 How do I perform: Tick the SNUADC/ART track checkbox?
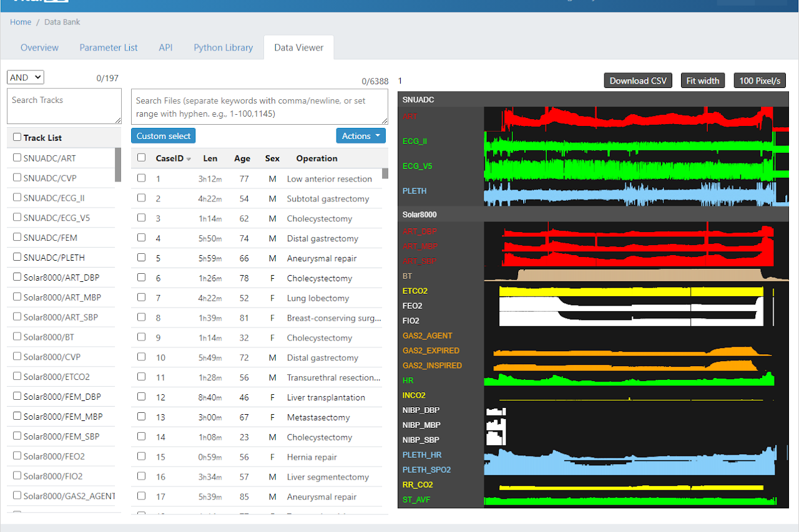pos(17,158)
